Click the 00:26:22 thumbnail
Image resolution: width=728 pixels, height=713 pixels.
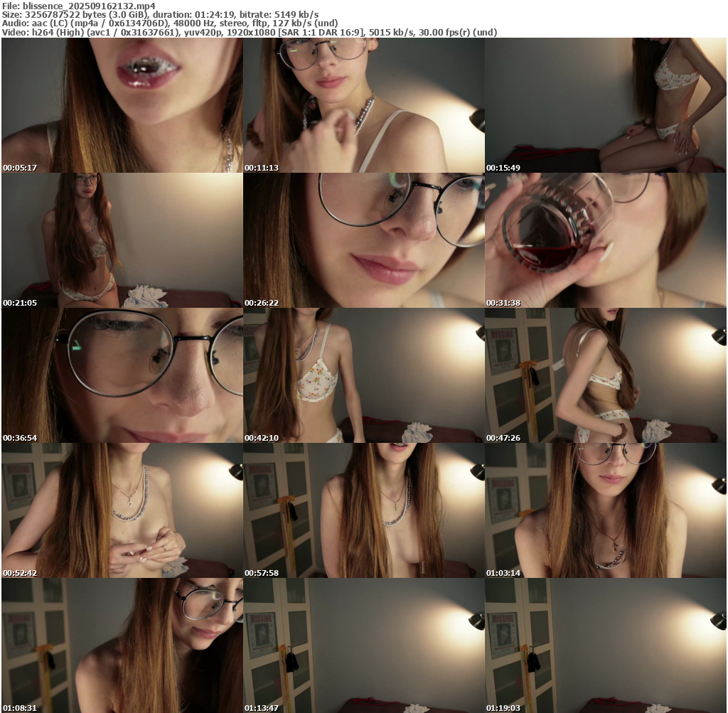(363, 240)
